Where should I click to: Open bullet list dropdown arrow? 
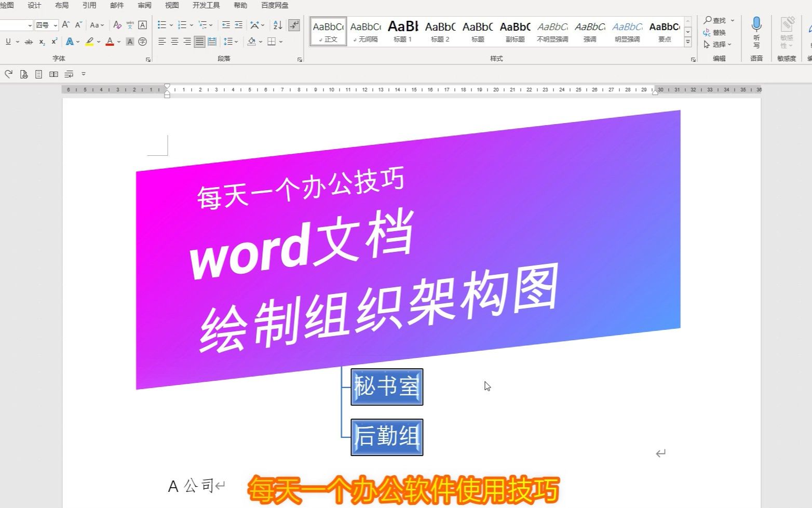171,25
